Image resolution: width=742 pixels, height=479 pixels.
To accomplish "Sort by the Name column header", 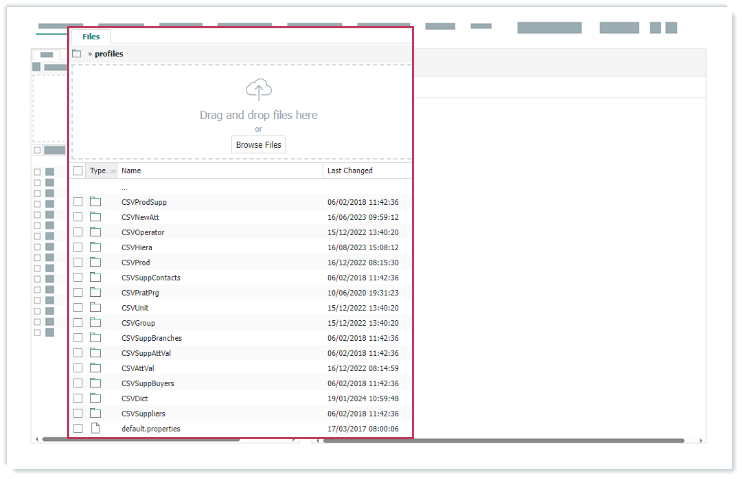I will 131,171.
